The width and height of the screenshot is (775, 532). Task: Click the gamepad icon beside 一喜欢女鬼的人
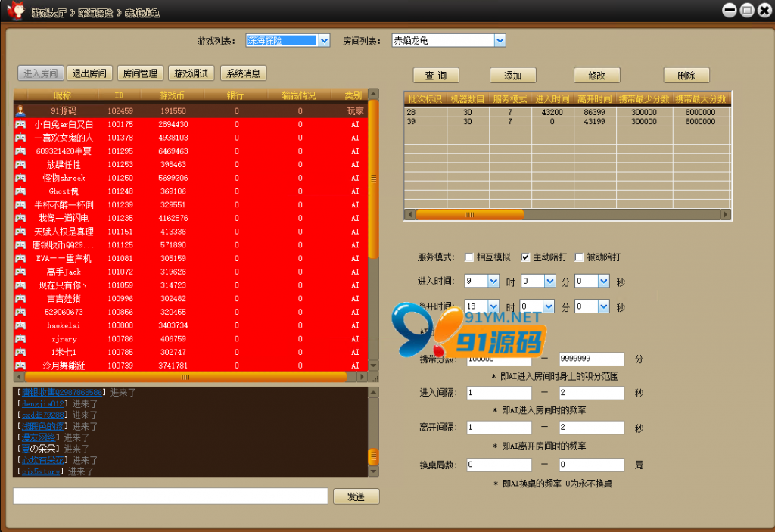20,138
